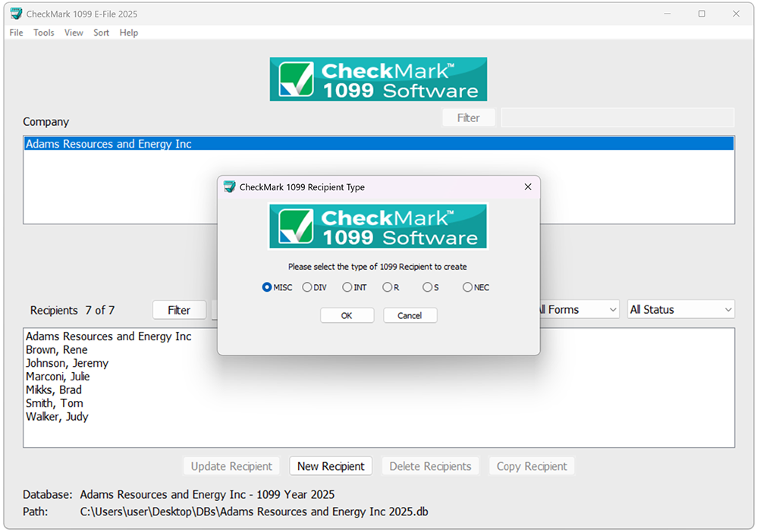Screen dimensions: 757x532
Task: Open the Tools menu
Action: pos(43,33)
